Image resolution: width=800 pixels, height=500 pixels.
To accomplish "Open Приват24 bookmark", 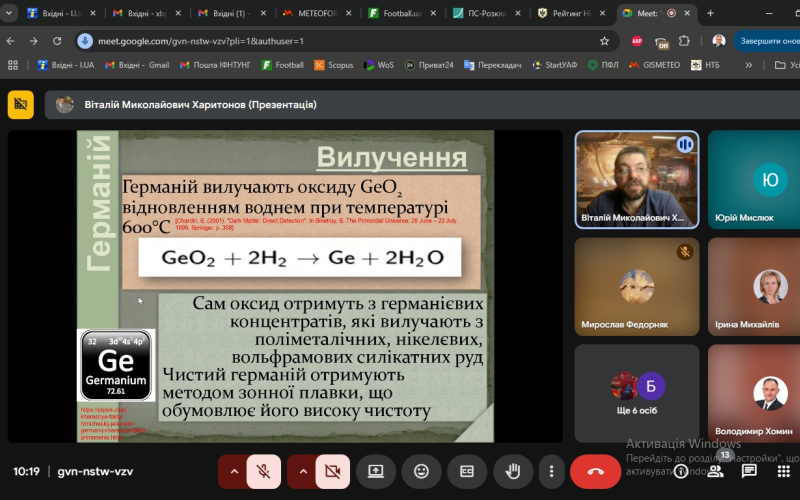I will pyautogui.click(x=429, y=65).
